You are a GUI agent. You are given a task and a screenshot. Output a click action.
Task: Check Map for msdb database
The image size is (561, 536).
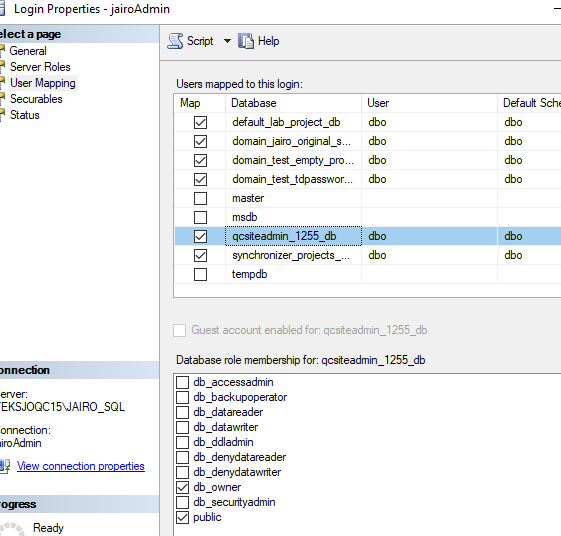coord(200,217)
